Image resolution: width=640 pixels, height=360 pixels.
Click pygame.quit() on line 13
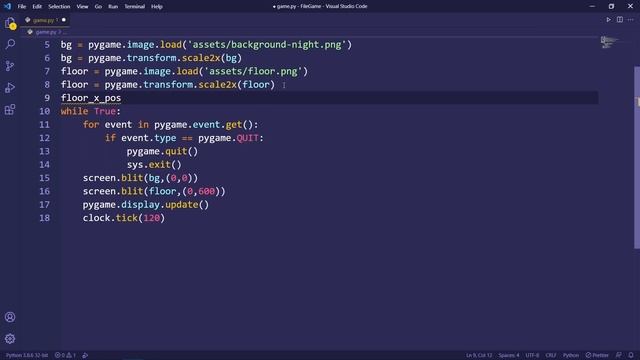point(162,151)
